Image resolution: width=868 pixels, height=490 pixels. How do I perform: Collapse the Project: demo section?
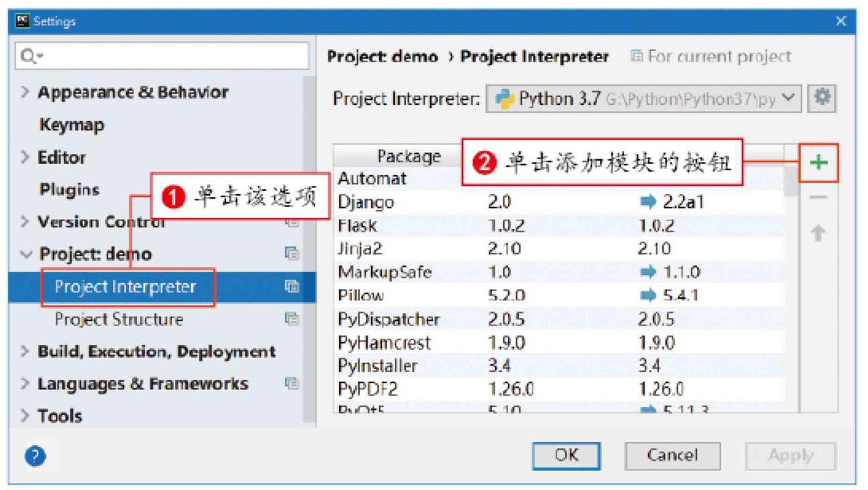coord(26,255)
